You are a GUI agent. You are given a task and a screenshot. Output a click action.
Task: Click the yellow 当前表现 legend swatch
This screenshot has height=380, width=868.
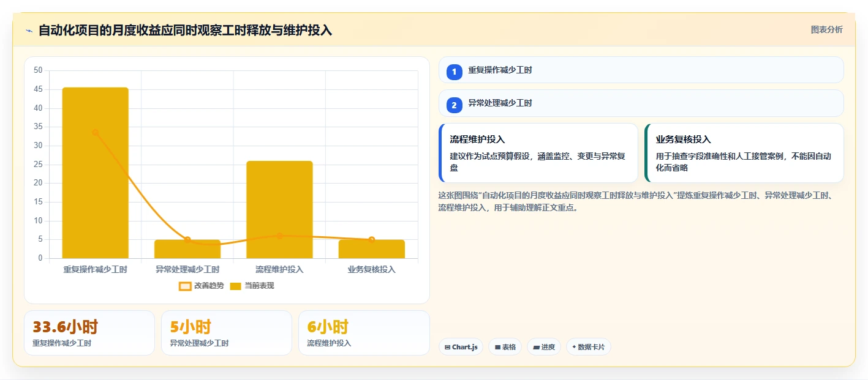pos(236,286)
